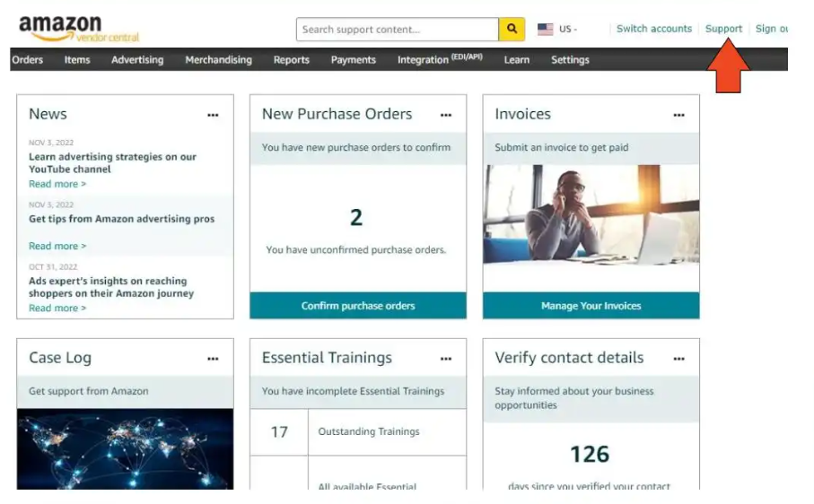Click the Support link in the header
Image resolution: width=814 pixels, height=504 pixels.
[723, 29]
